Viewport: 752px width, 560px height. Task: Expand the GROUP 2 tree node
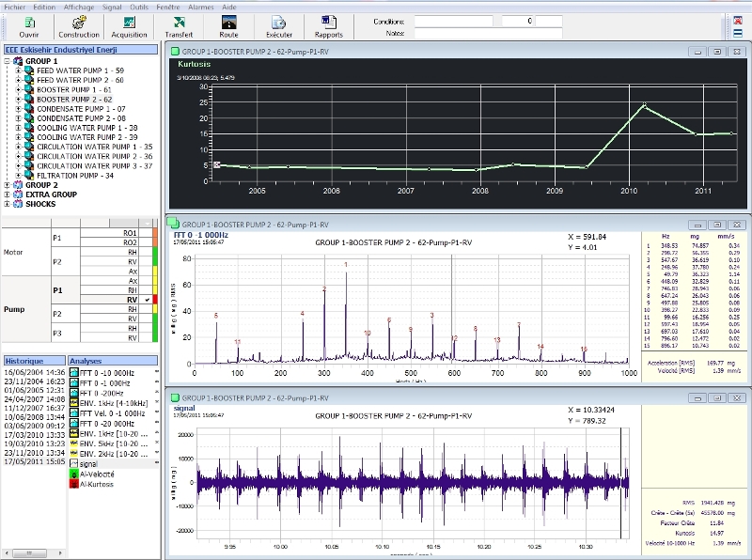[8, 185]
